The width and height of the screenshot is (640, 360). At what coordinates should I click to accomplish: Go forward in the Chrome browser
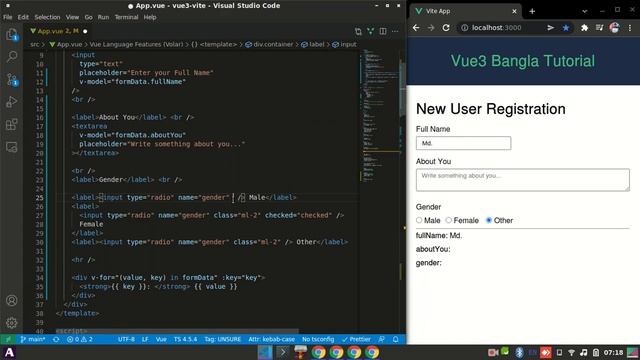coord(431,28)
